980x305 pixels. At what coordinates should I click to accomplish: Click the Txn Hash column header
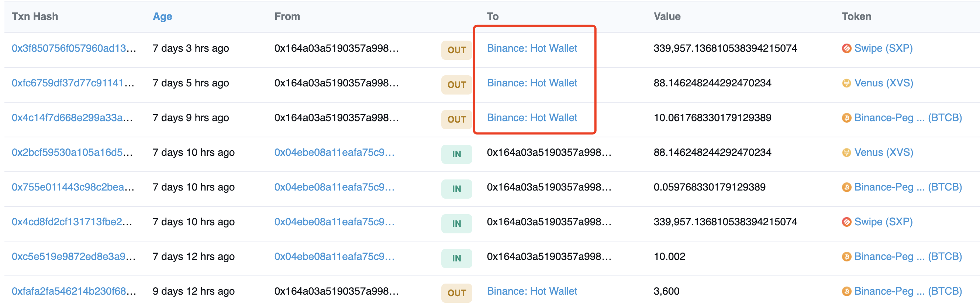click(x=35, y=16)
